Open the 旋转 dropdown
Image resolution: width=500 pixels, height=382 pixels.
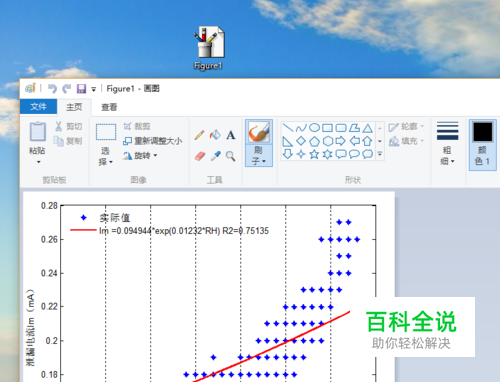pyautogui.click(x=140, y=155)
